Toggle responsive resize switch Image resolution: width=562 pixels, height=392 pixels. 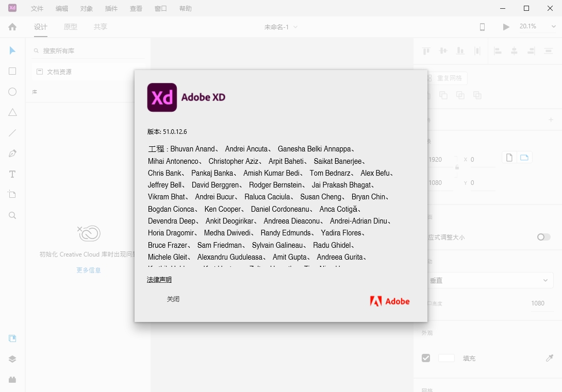click(543, 237)
